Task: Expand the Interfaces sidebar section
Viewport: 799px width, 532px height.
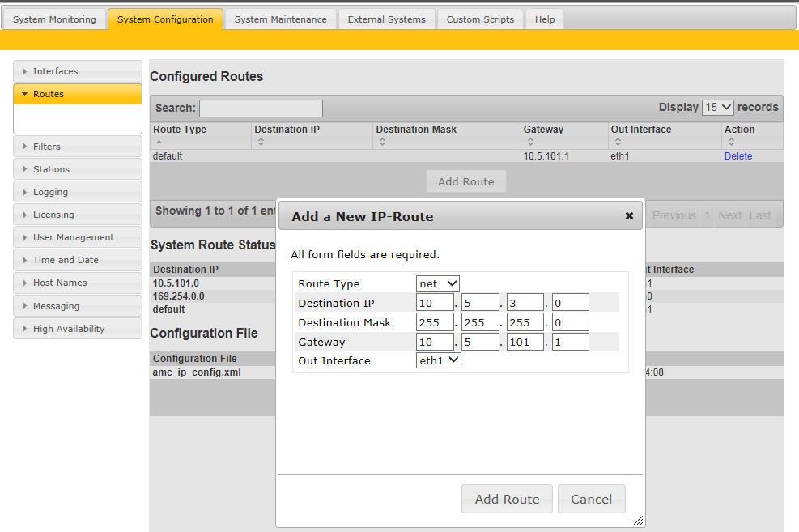Action: point(78,71)
